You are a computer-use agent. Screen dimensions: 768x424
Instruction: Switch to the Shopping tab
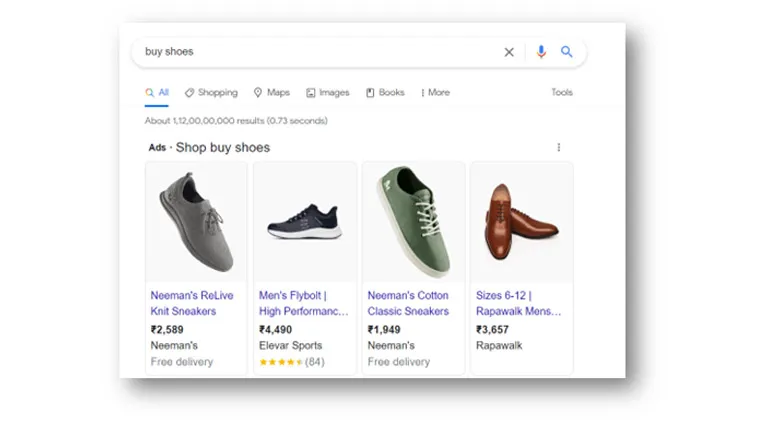[211, 93]
